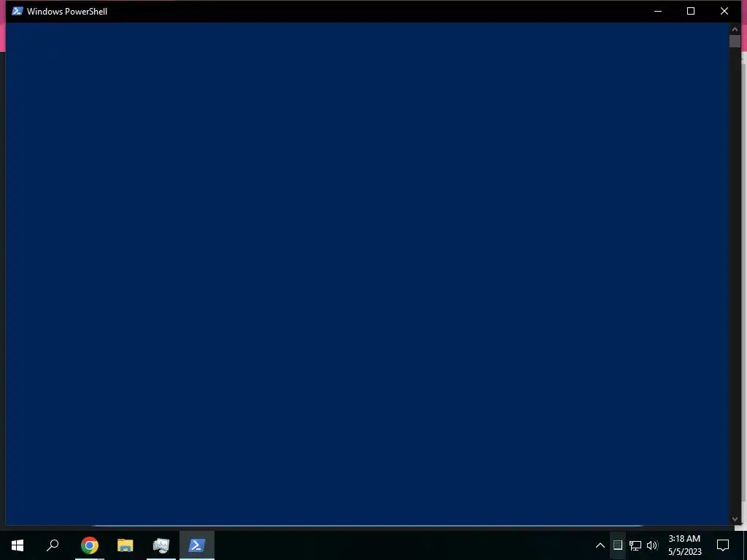Click the PowerShell icon in the title bar
The image size is (747, 560).
(x=18, y=11)
